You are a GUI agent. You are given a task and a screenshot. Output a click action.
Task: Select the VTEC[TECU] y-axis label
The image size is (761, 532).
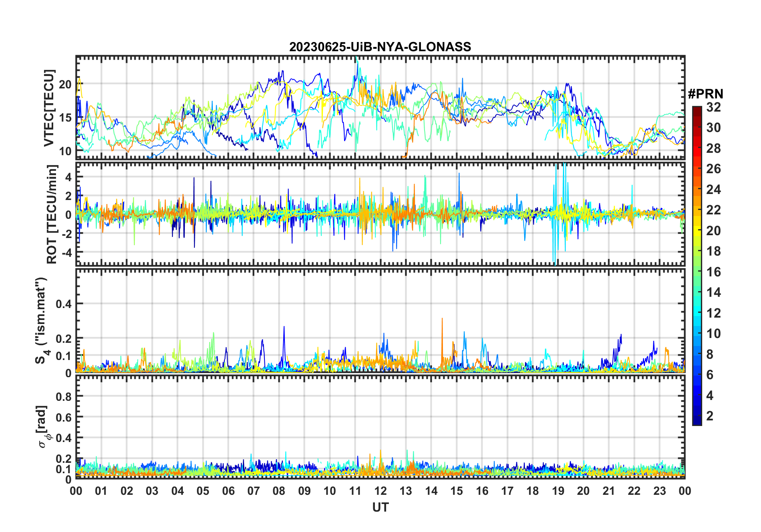[49, 108]
